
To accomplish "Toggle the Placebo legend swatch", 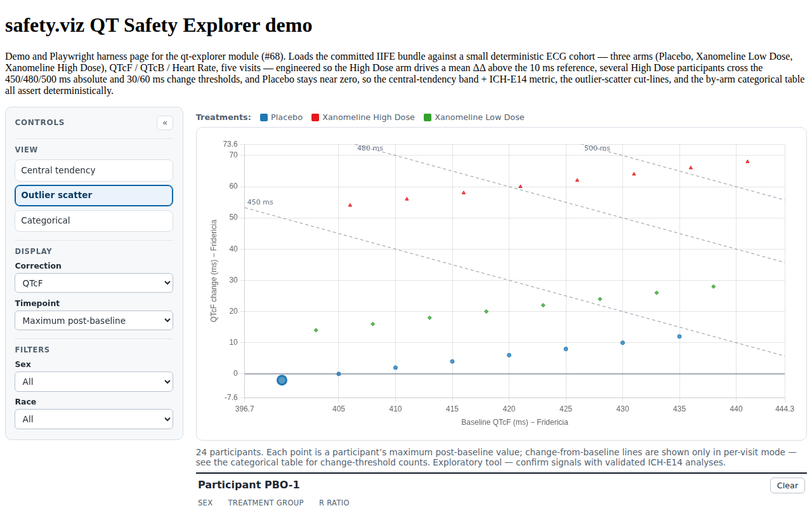I will [264, 117].
